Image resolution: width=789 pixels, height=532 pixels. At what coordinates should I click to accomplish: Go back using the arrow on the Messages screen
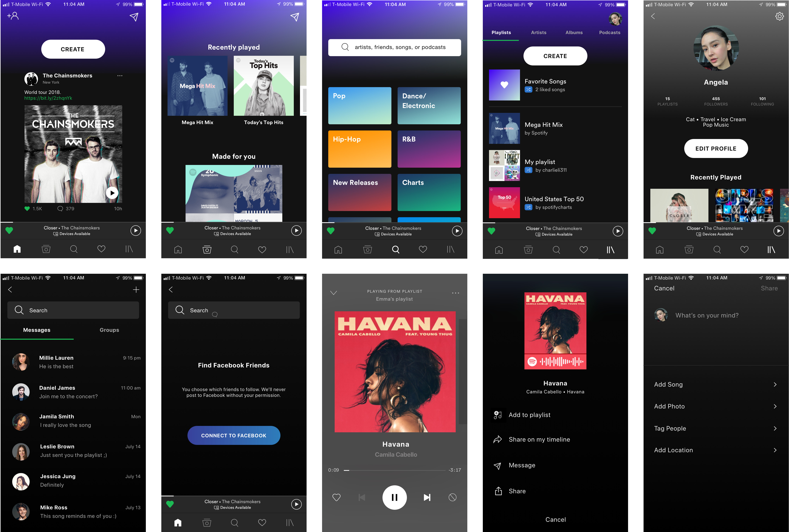[x=10, y=289]
